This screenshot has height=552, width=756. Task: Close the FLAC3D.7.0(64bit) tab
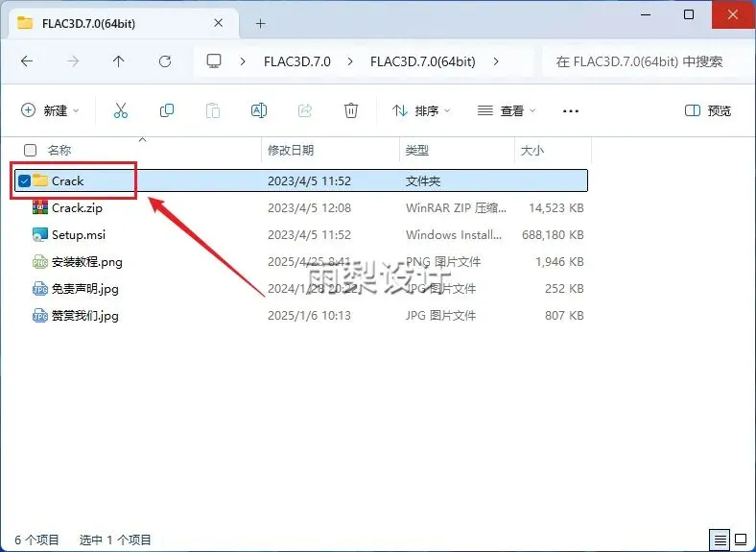point(219,23)
